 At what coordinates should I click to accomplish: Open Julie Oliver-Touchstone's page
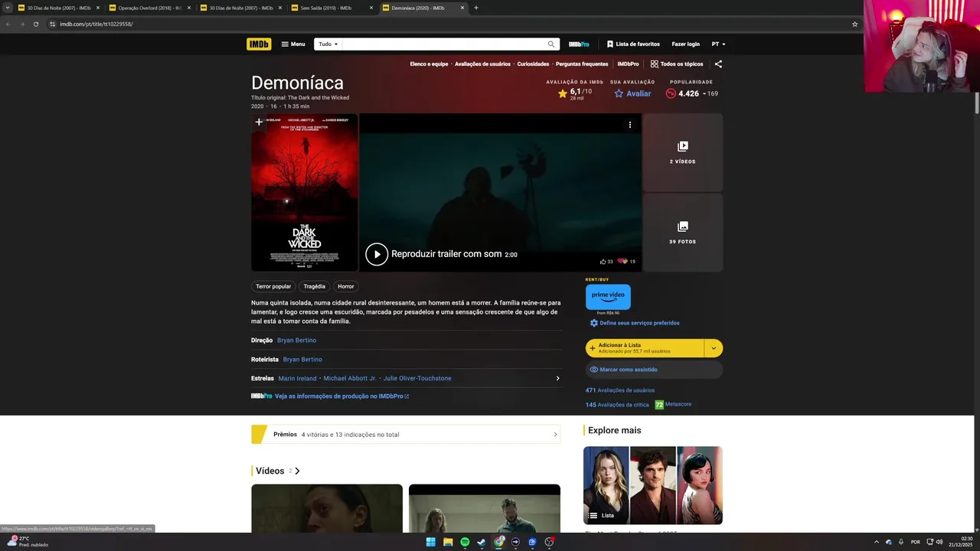coord(417,378)
